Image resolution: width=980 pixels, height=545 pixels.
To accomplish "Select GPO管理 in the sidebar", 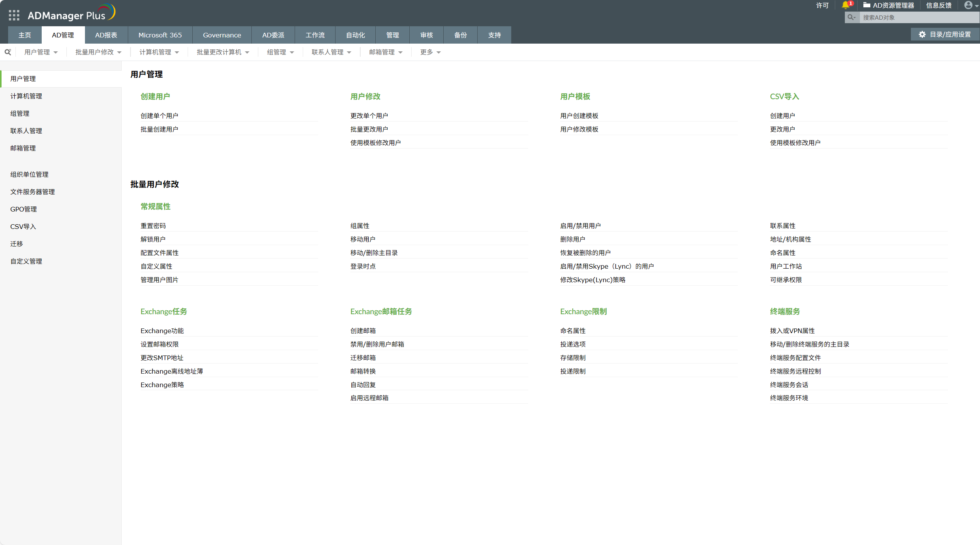I will click(x=24, y=209).
